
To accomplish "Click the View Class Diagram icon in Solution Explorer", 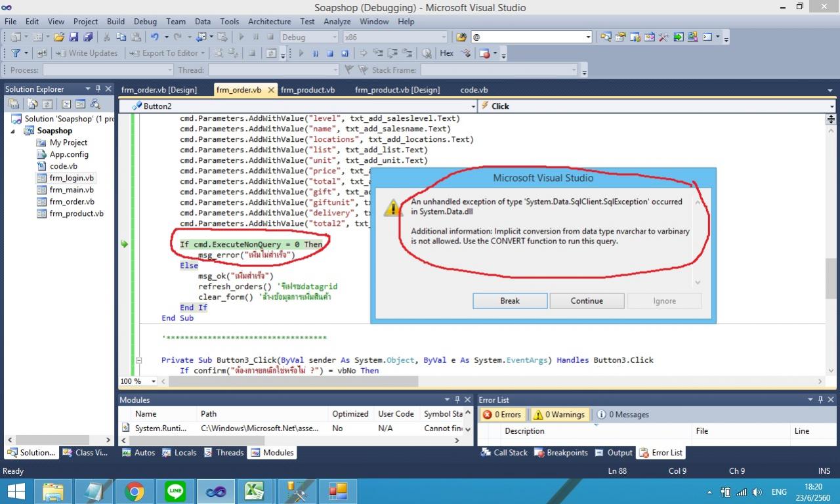I will [95, 104].
